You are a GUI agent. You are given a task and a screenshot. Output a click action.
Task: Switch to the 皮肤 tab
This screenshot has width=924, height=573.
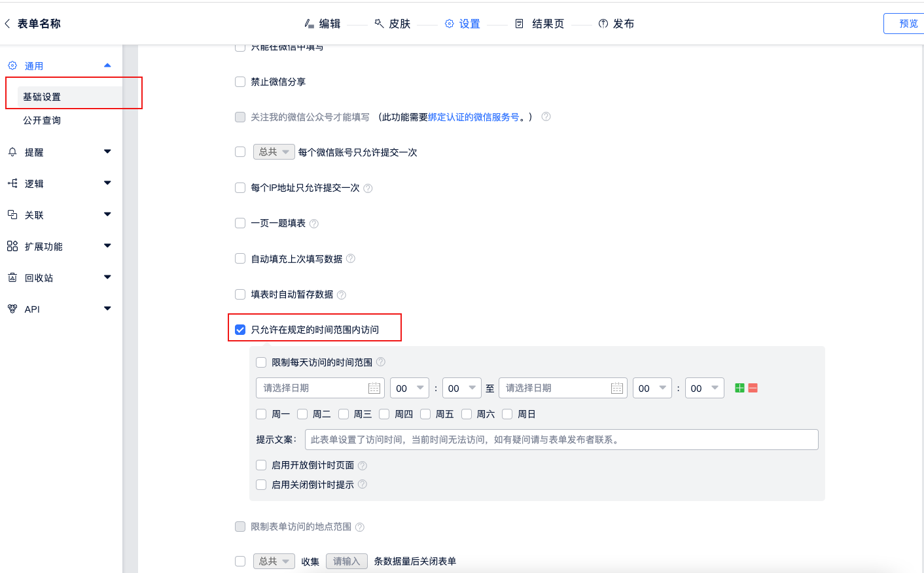tap(393, 24)
